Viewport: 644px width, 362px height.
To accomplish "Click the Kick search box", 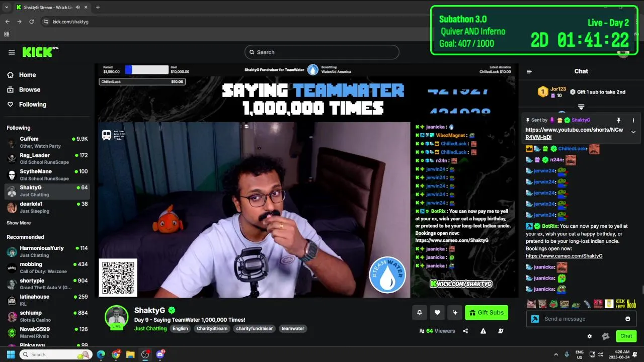I will click(322, 52).
